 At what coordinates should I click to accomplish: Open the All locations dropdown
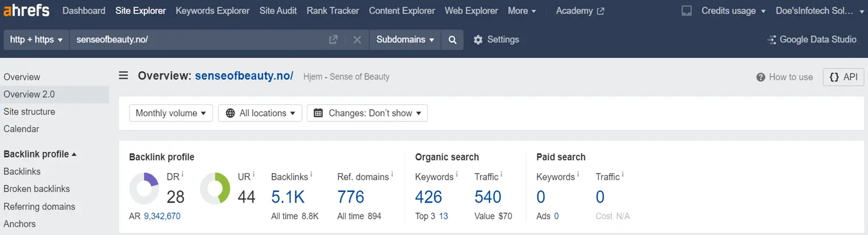pyautogui.click(x=260, y=113)
